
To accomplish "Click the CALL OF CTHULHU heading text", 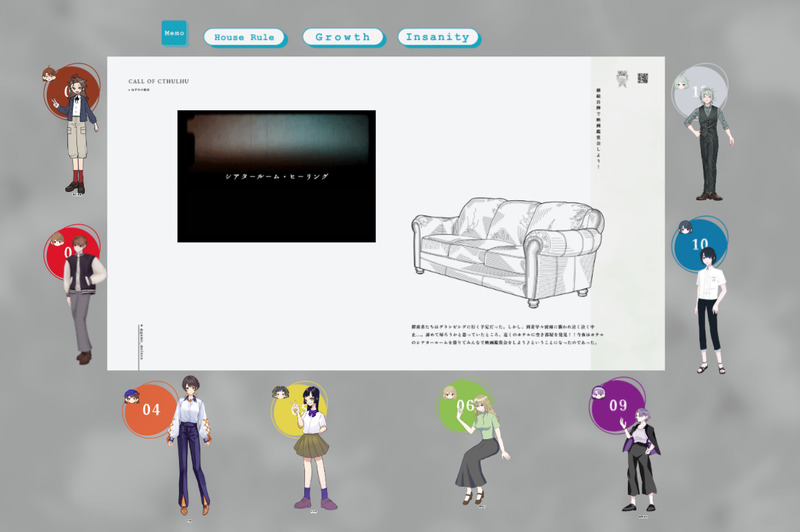I will 159,81.
